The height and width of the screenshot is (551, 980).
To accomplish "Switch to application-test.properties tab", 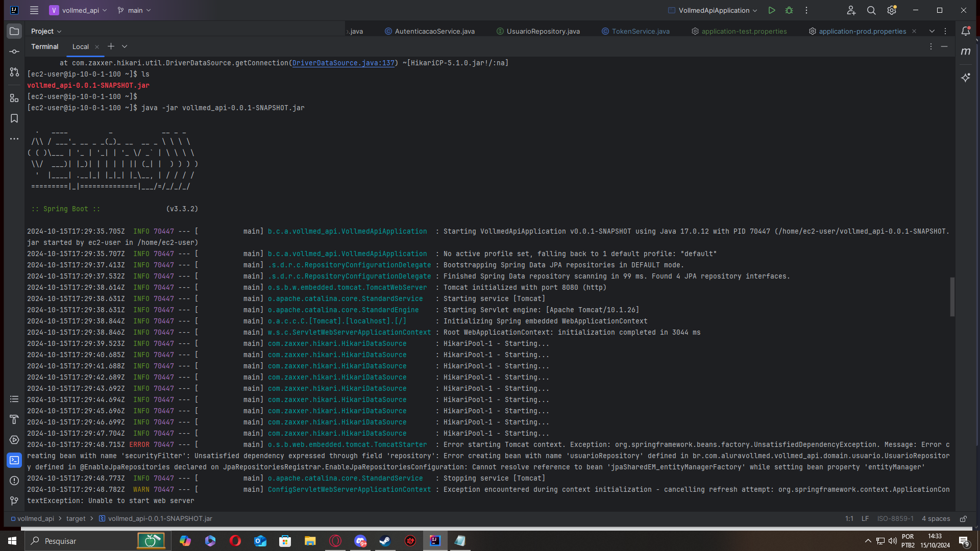I will (x=739, y=31).
